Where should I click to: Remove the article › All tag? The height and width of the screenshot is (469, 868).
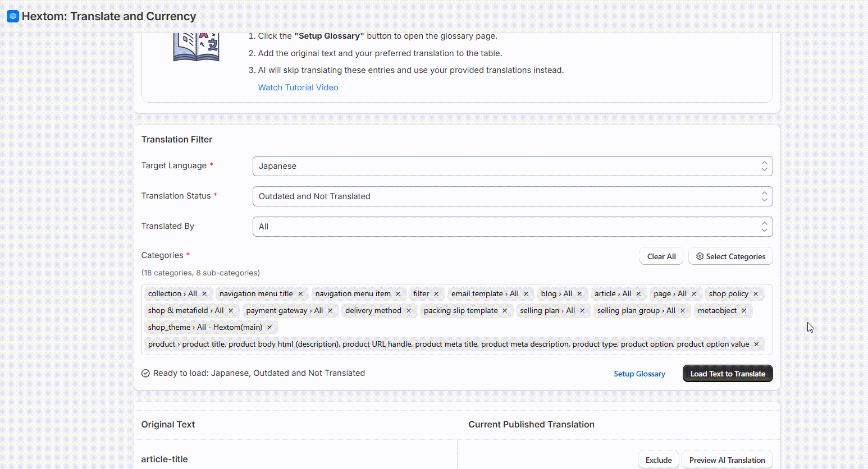pos(638,293)
